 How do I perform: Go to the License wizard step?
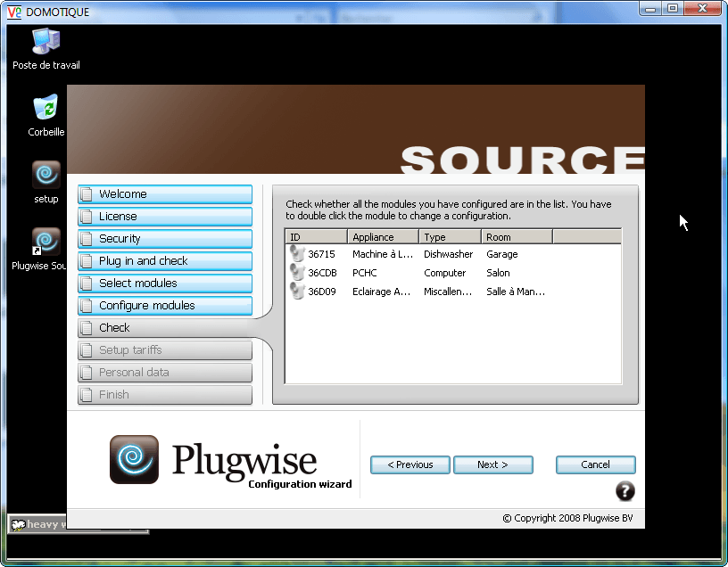click(165, 217)
